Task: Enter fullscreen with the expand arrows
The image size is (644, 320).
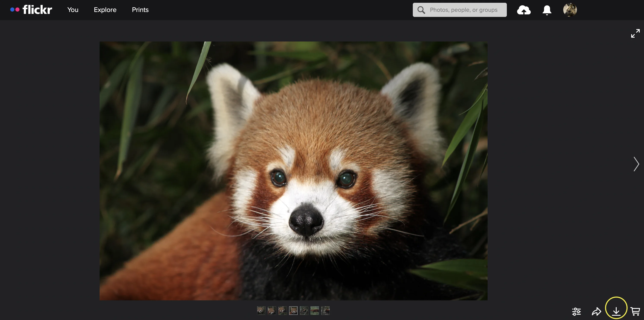Action: (x=635, y=33)
